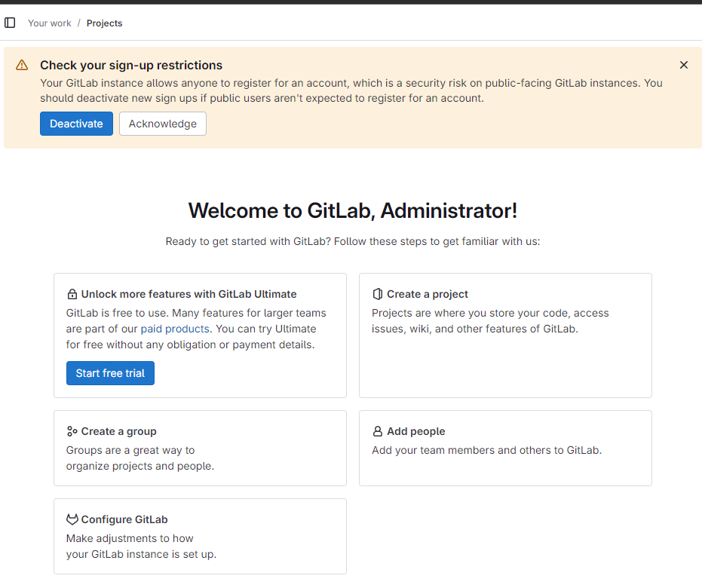Click the lock icon beside Unlock more features
702x588 pixels.
click(72, 294)
